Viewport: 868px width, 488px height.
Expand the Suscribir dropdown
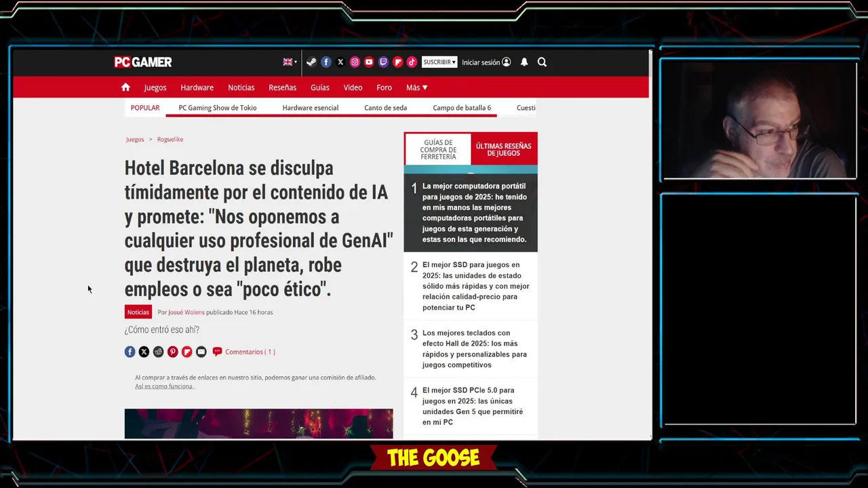(x=439, y=62)
